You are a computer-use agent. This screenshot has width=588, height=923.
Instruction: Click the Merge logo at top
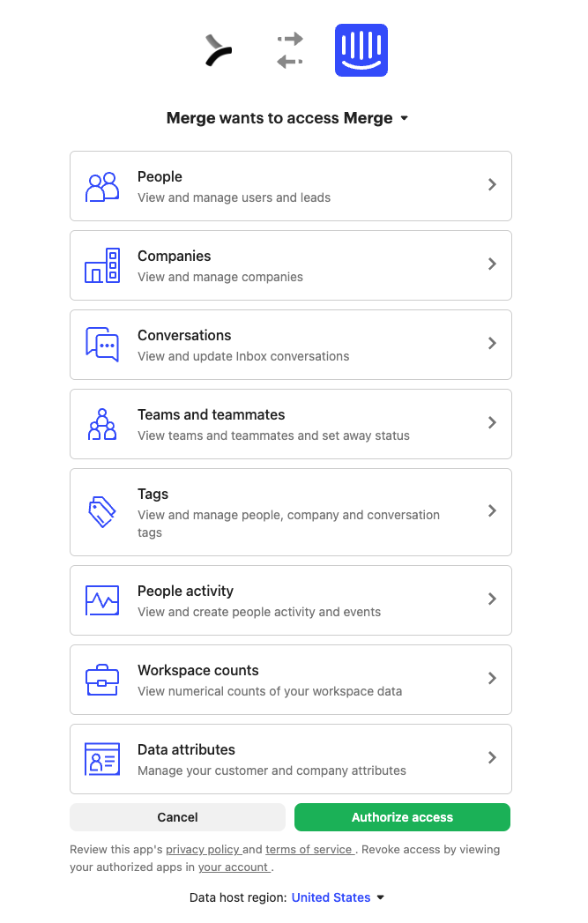click(219, 50)
